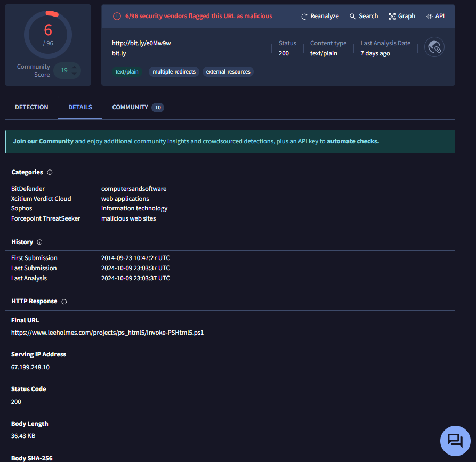
Task: Select the DETAILS tab
Action: coord(80,107)
